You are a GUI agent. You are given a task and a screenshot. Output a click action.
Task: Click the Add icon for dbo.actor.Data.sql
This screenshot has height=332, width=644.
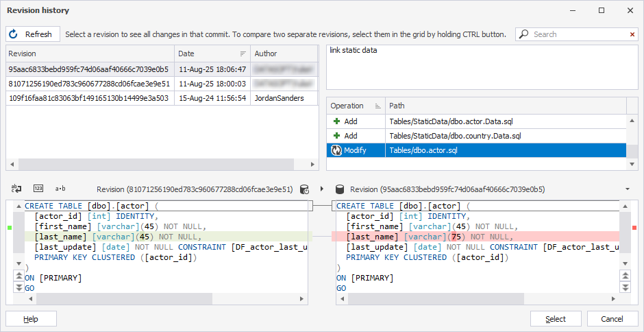(x=336, y=121)
